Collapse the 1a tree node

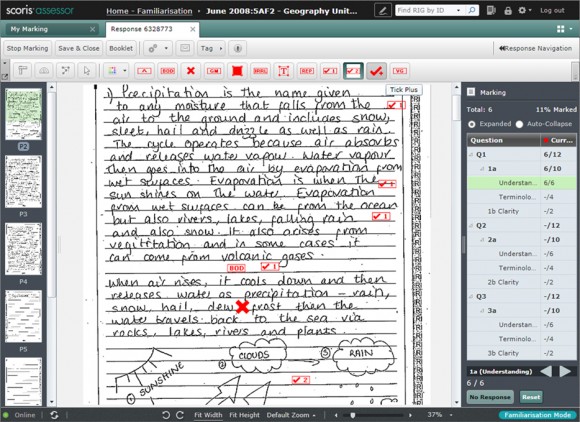tap(482, 169)
